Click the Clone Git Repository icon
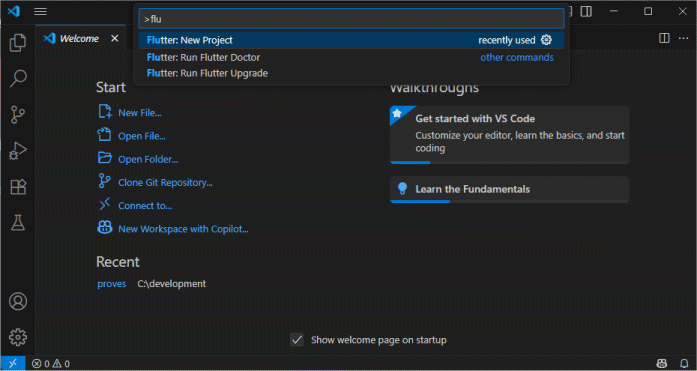697x371 pixels. 104,181
